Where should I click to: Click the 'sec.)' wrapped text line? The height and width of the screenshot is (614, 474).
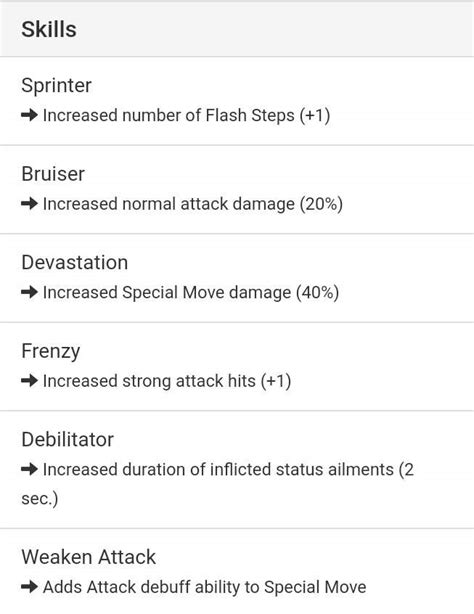click(40, 499)
